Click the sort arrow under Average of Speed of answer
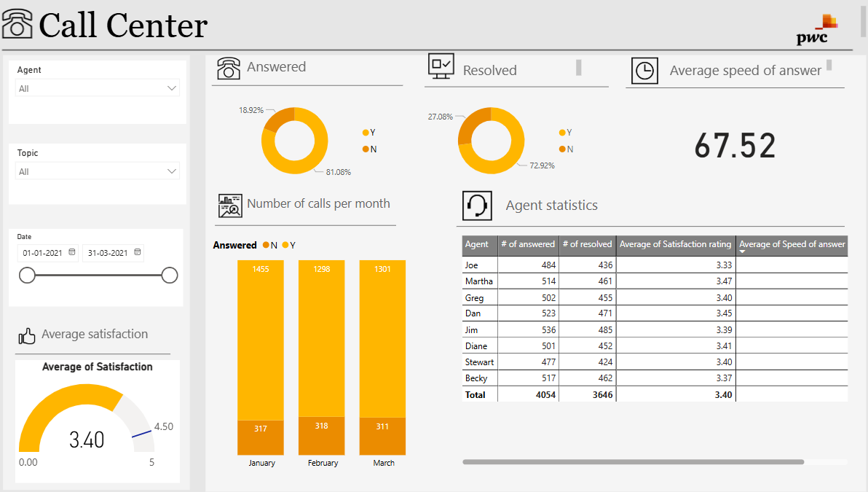This screenshot has width=868, height=492. pos(743,251)
